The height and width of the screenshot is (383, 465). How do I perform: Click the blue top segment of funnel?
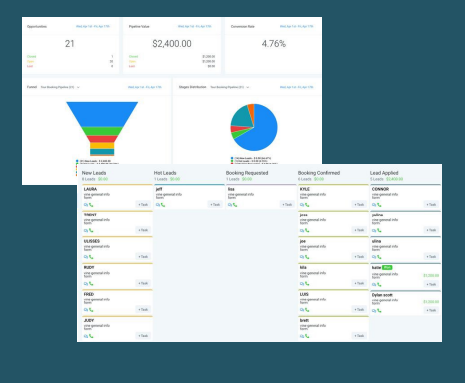[x=102, y=113]
